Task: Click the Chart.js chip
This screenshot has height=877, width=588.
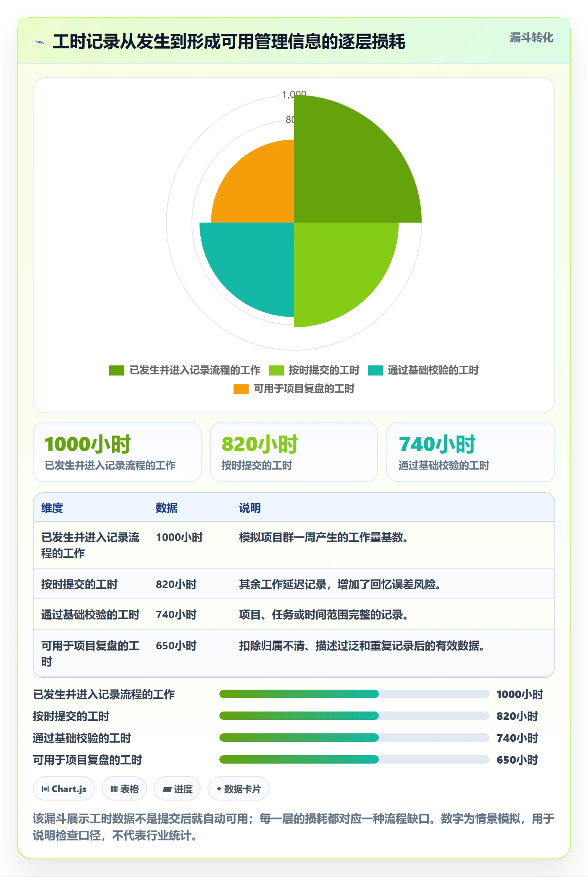Action: (x=64, y=789)
